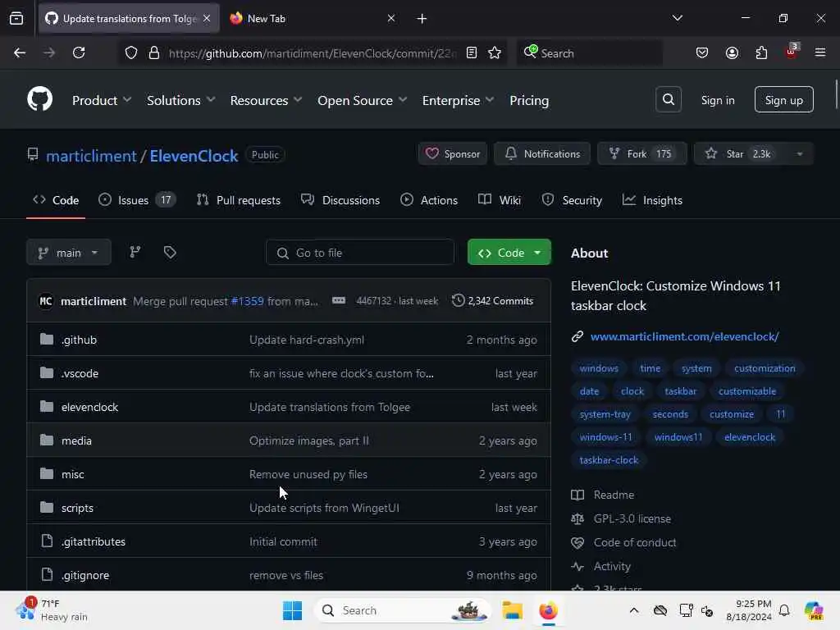Click the Sponsor button
Viewport: 840px width, 630px height.
(x=453, y=153)
